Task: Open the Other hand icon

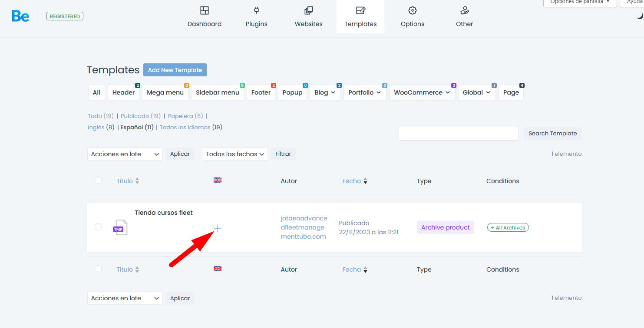Action: coord(464,10)
